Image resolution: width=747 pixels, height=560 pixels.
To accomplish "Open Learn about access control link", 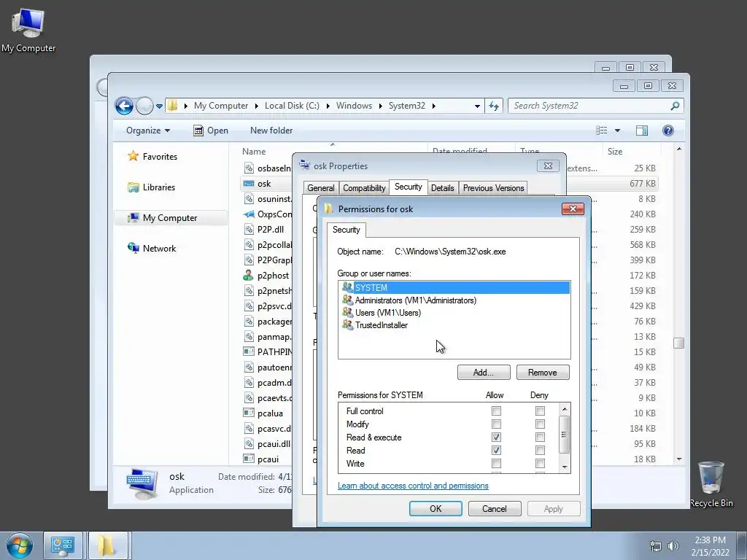I will (x=413, y=486).
